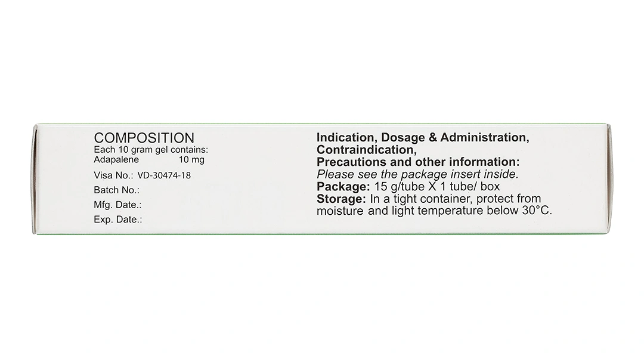
Task: Click the 'Contraindication,' text
Action: point(366,150)
